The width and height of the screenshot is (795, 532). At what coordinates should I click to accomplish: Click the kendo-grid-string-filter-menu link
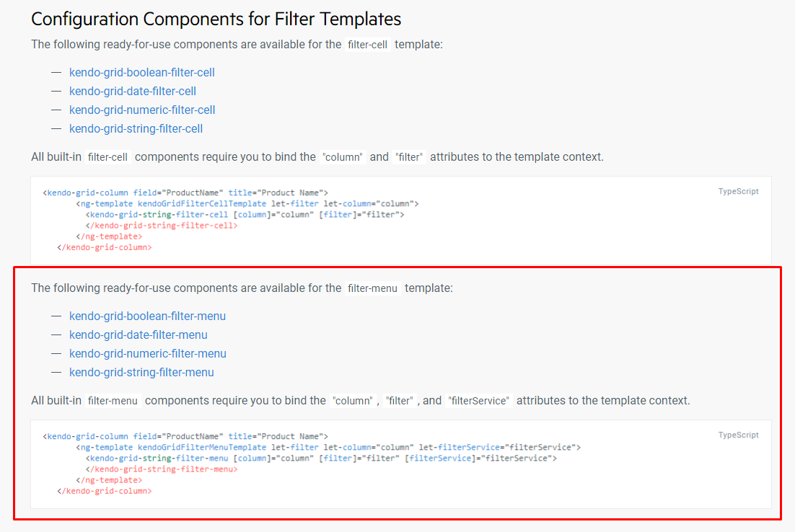pos(141,372)
